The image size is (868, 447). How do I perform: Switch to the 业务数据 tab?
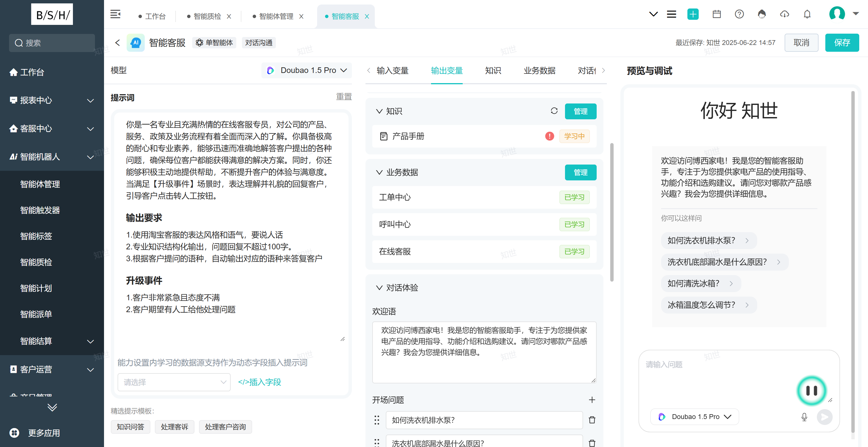point(540,70)
